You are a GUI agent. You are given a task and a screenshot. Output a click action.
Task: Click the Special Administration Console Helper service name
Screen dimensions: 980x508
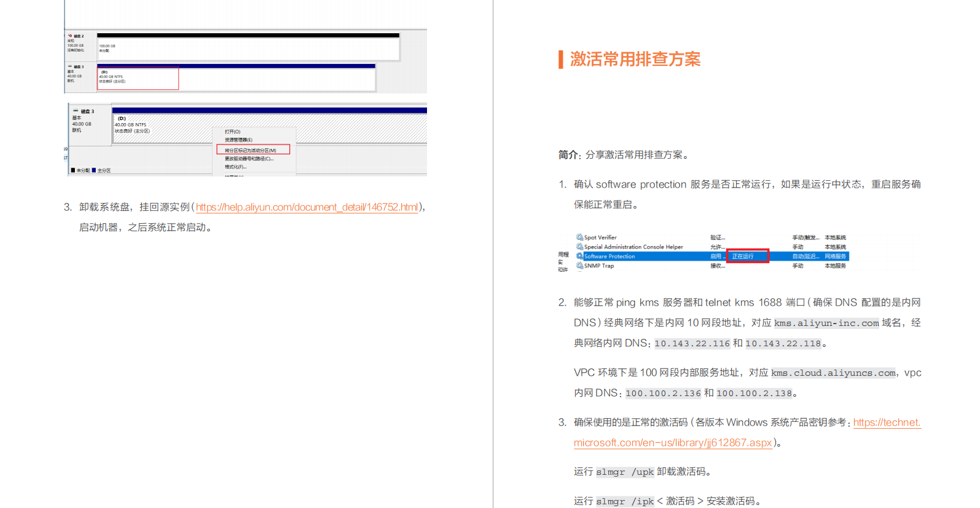pyautogui.click(x=633, y=247)
